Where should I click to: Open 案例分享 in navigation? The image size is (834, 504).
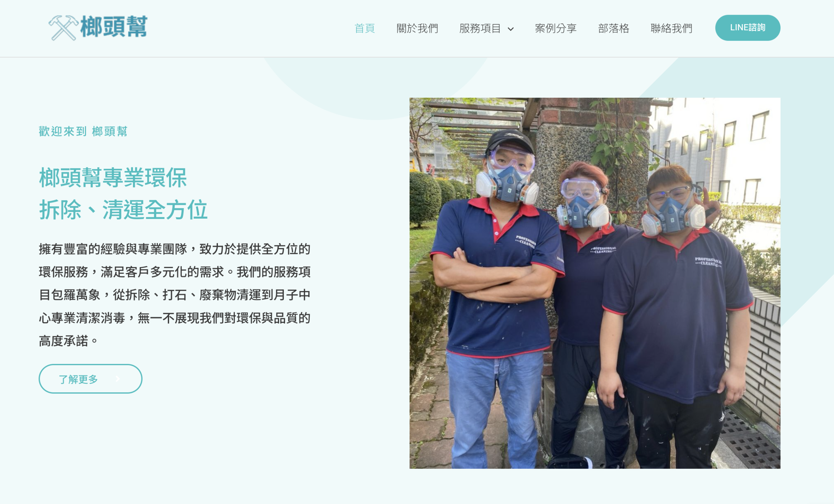555,28
